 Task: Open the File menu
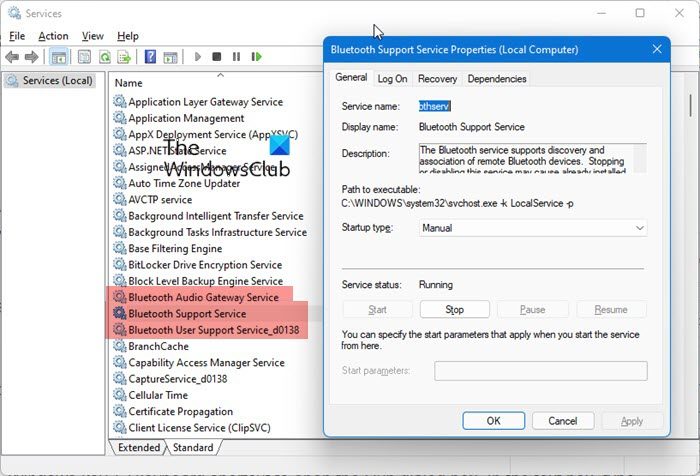[x=17, y=36]
